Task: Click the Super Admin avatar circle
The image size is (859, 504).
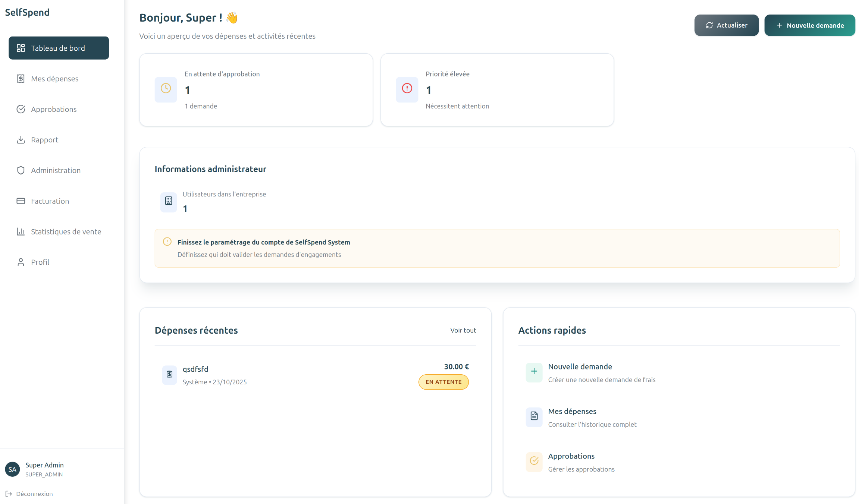Action: [12, 469]
